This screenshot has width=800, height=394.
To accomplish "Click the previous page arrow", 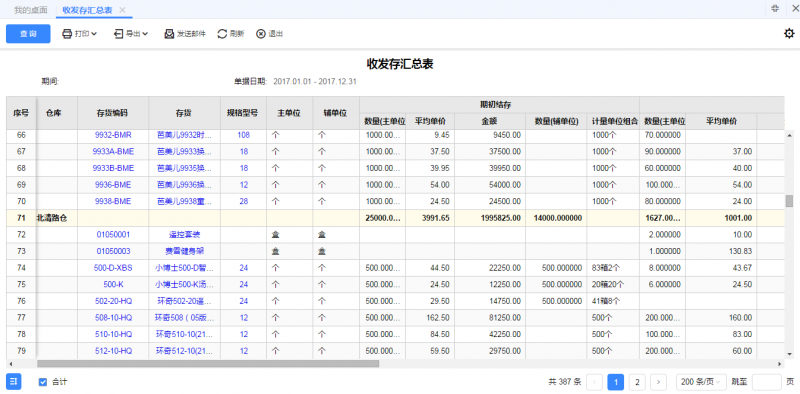I will coord(594,382).
